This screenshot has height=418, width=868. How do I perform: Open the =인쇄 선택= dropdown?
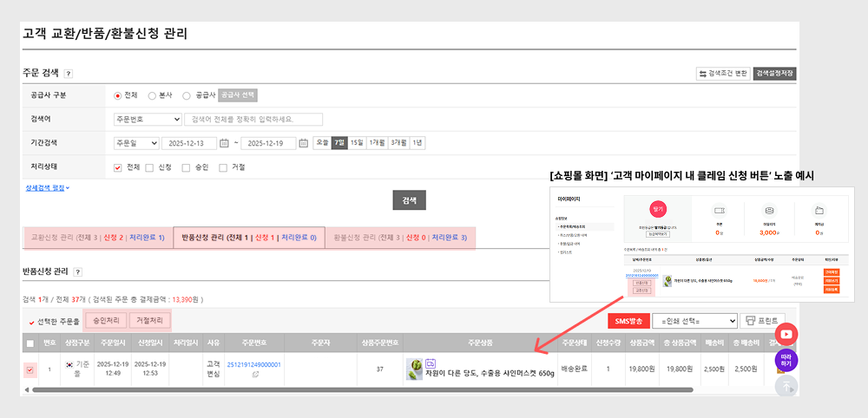coord(694,321)
